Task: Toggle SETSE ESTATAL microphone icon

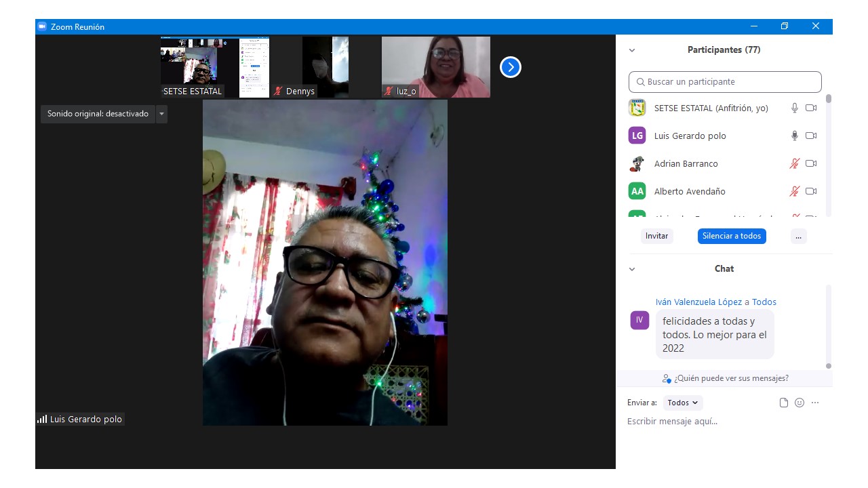Action: coord(795,108)
